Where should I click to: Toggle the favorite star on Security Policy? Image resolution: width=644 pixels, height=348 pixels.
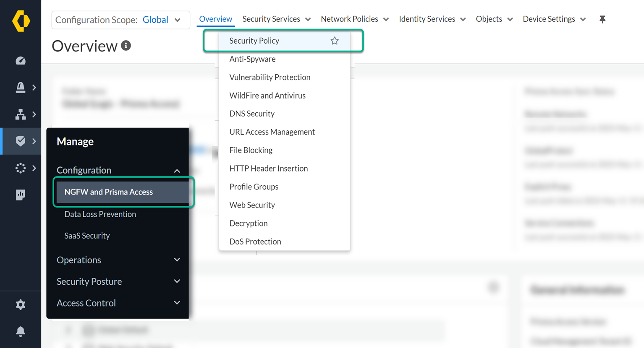[x=335, y=40]
